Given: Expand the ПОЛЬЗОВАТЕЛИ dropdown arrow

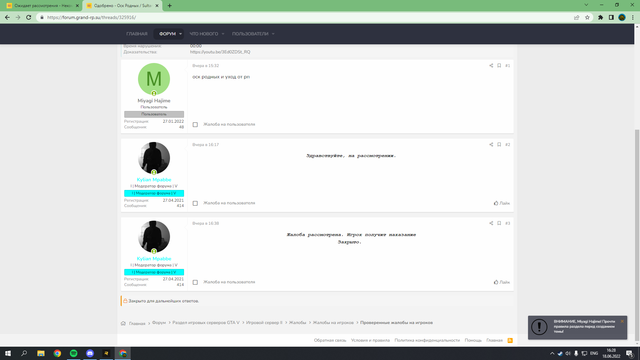Looking at the screenshot, I should (273, 34).
